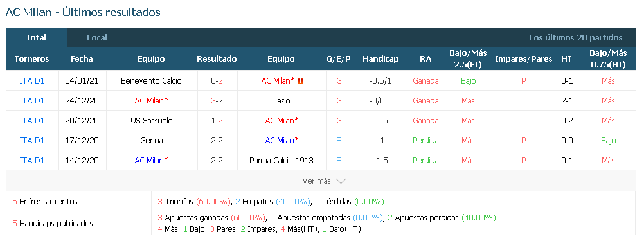Image resolution: width=644 pixels, height=239 pixels.
Task: Open the US Sassuolo team page
Action: [152, 121]
